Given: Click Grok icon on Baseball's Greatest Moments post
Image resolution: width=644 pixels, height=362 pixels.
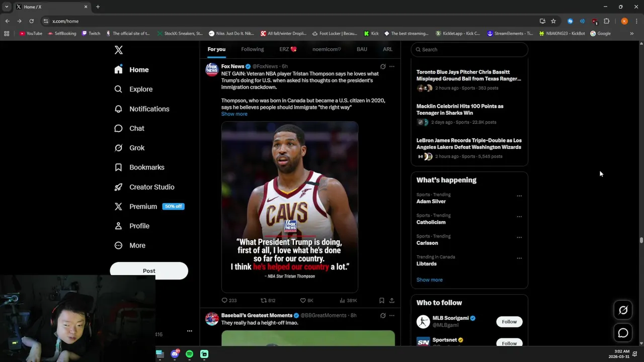Looking at the screenshot, I should 383,315.
